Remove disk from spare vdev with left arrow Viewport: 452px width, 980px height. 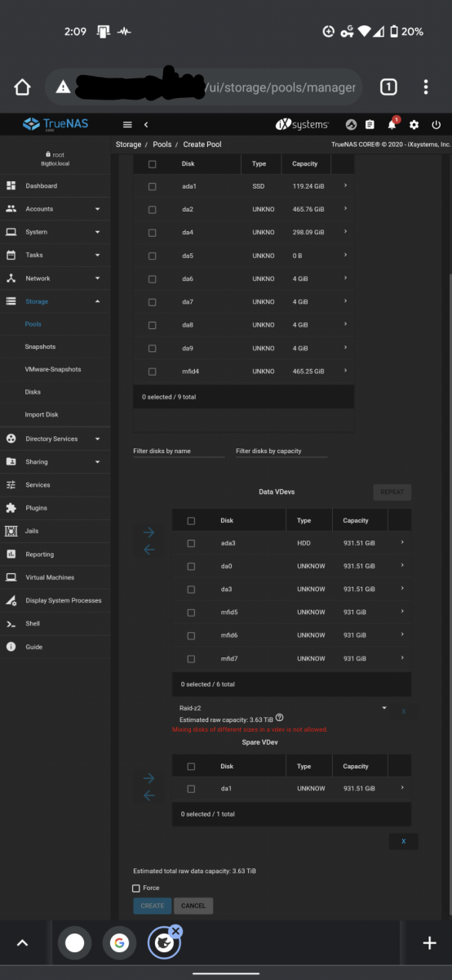tap(148, 795)
